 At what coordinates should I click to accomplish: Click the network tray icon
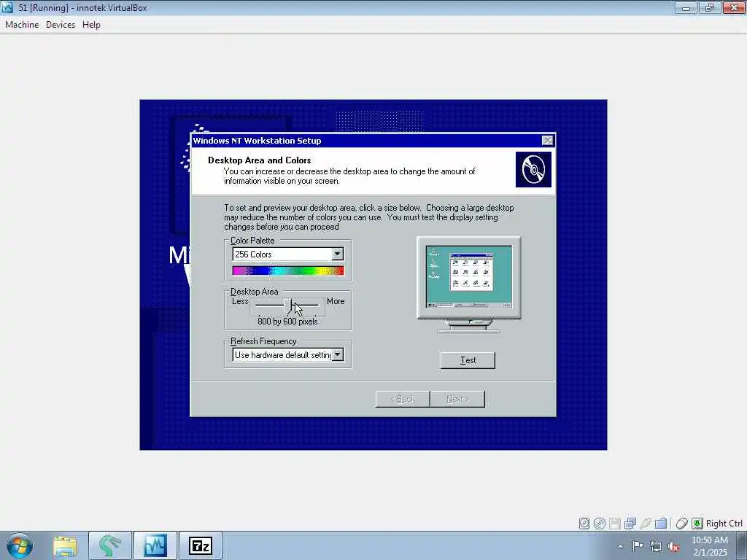pos(656,546)
